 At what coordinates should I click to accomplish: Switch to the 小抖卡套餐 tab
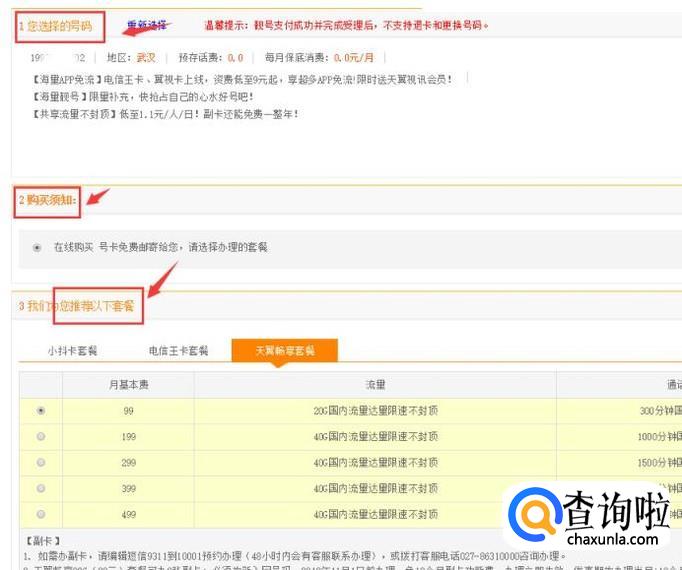pos(72,351)
